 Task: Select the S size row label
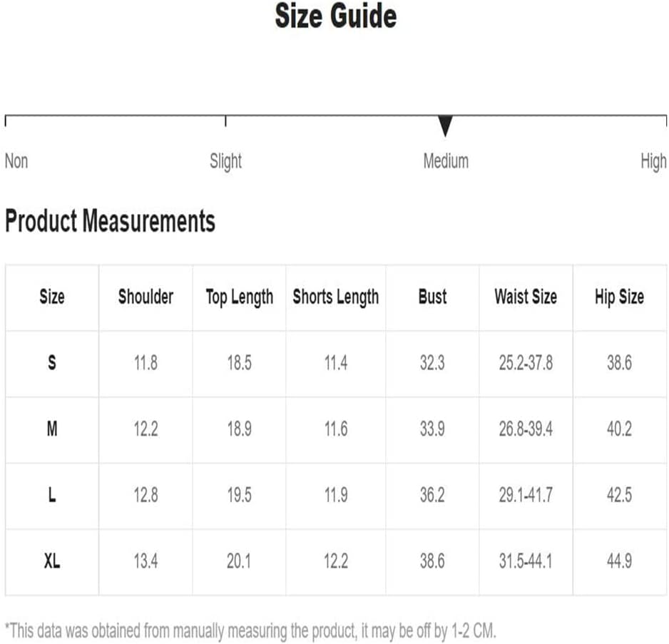click(x=52, y=363)
